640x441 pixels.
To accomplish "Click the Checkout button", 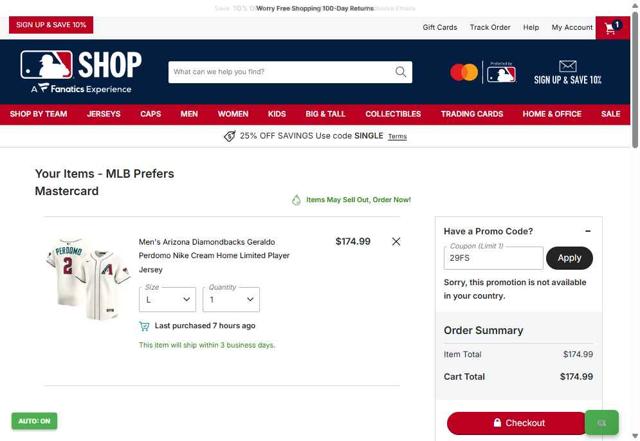I will click(x=516, y=423).
